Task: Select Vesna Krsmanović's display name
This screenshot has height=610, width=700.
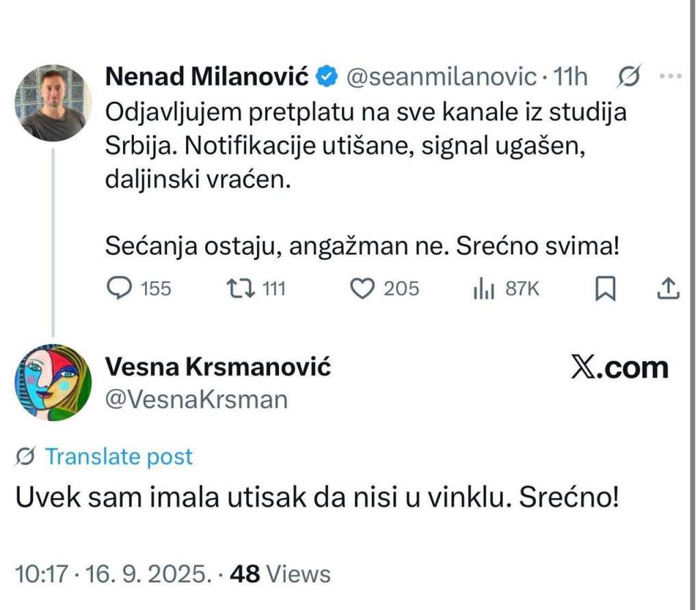Action: coord(218,367)
